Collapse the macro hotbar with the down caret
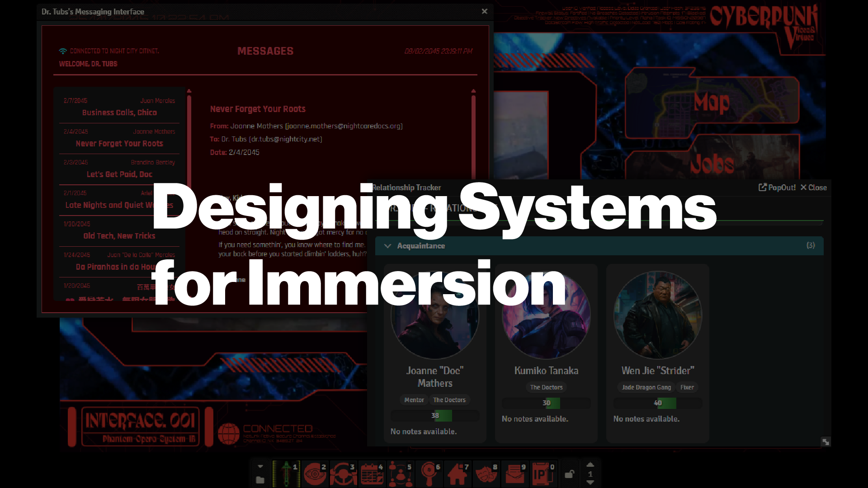 (260, 466)
